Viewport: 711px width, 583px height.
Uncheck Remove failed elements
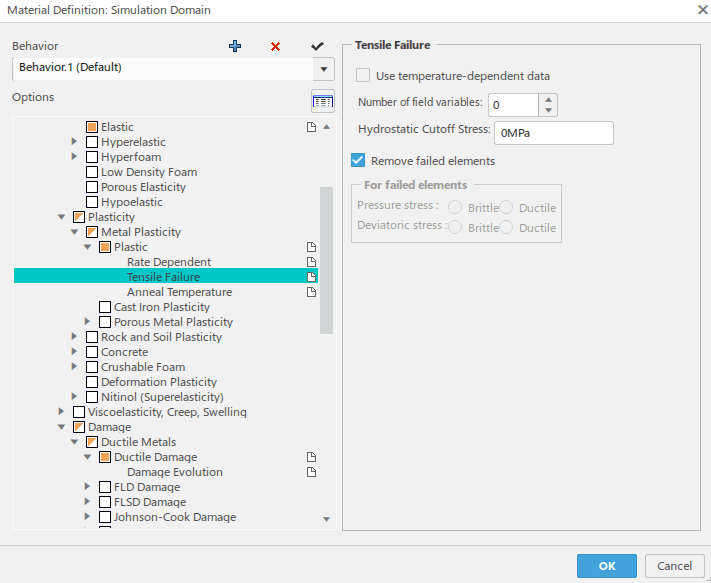coord(358,160)
